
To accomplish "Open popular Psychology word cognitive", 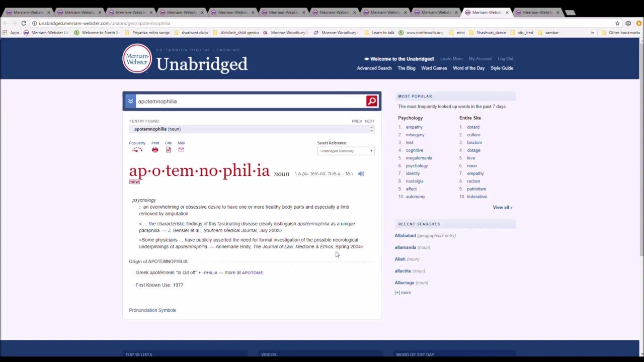I will (415, 150).
